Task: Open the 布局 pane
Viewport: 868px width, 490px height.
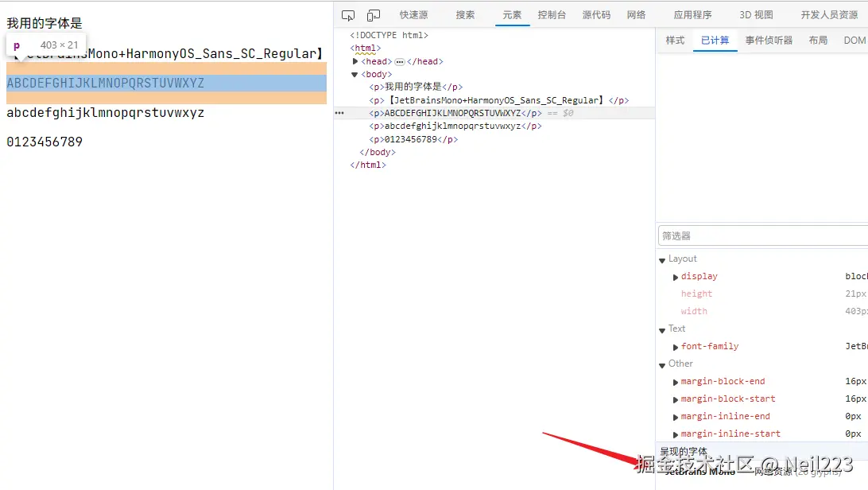Action: click(x=818, y=41)
